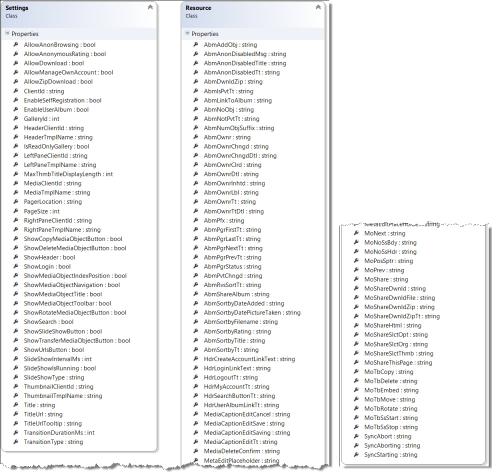Select the AbmSortbyRating : string property
Viewport: 500px width, 472px height.
[237, 331]
